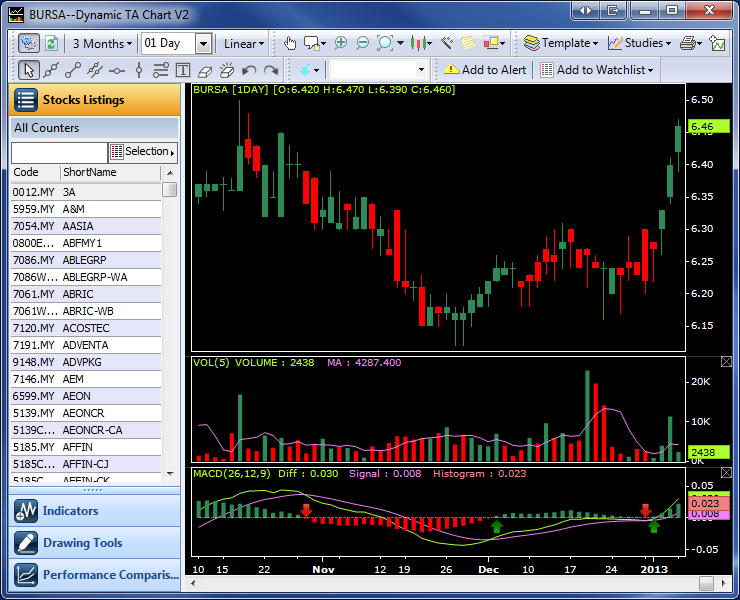Click the Selection button
Viewport: 740px width, 600px height.
point(143,152)
